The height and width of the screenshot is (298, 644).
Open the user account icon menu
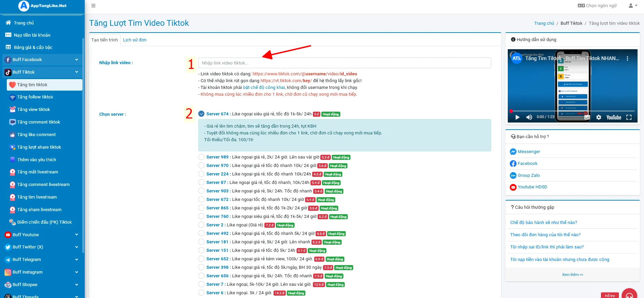click(x=632, y=6)
